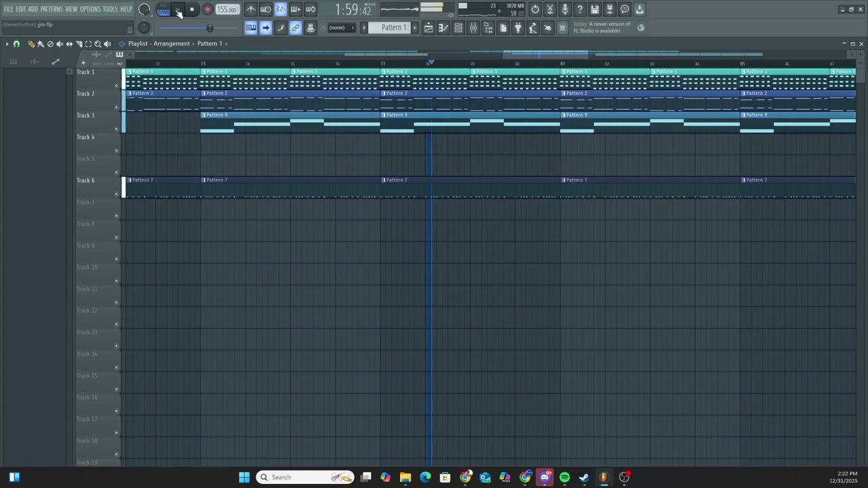Open the Channel rack icon

tap(458, 28)
